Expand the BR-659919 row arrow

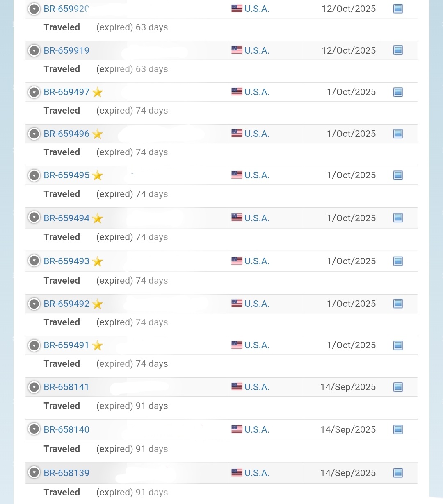pyautogui.click(x=34, y=51)
